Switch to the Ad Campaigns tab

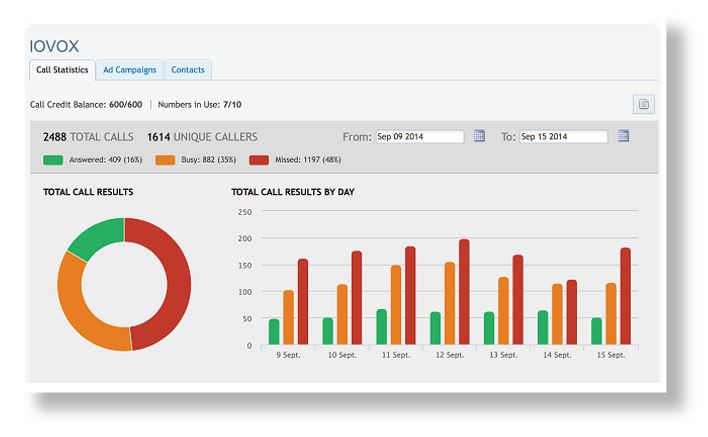pyautogui.click(x=130, y=70)
